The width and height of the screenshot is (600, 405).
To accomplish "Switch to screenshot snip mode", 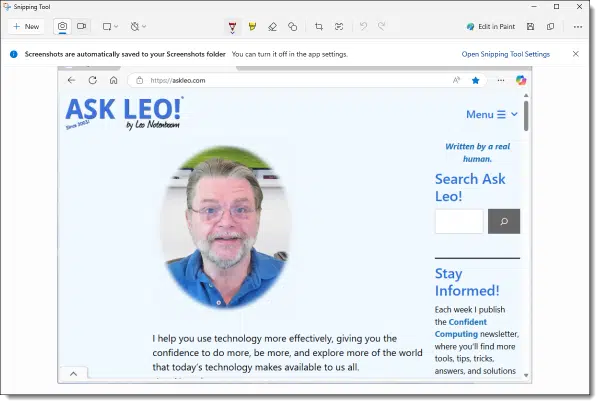I will [62, 27].
